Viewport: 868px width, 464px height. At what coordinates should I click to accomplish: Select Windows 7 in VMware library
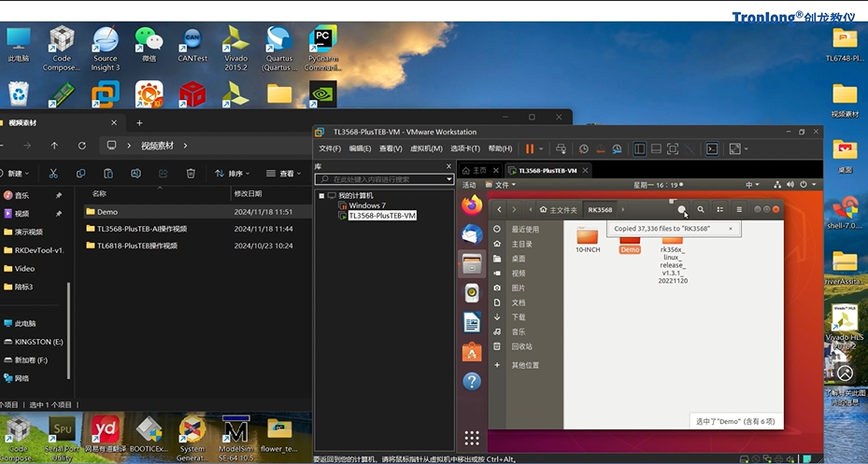367,205
